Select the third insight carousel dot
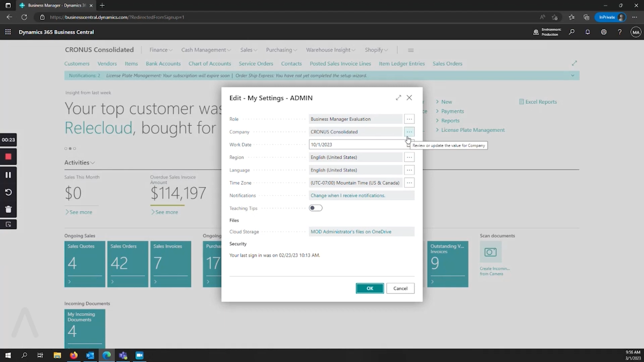644x362 pixels. point(74,148)
